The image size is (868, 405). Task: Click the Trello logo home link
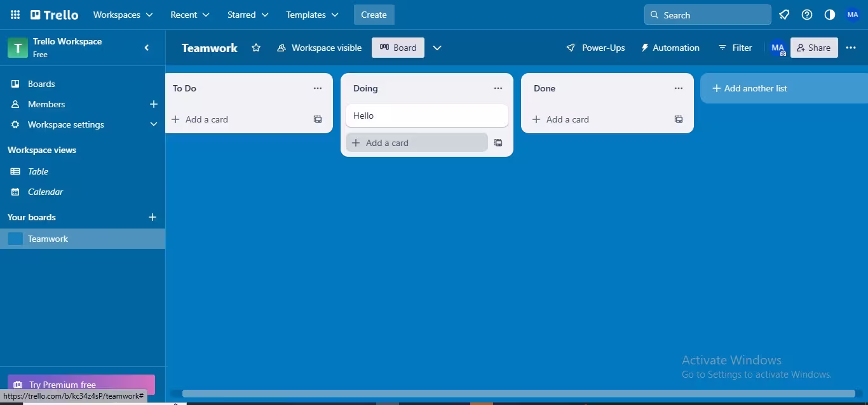point(55,15)
